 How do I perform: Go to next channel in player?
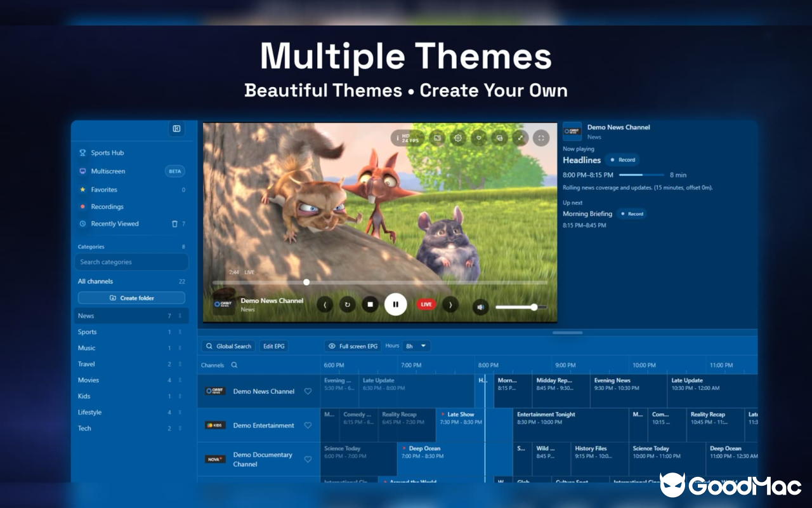450,305
